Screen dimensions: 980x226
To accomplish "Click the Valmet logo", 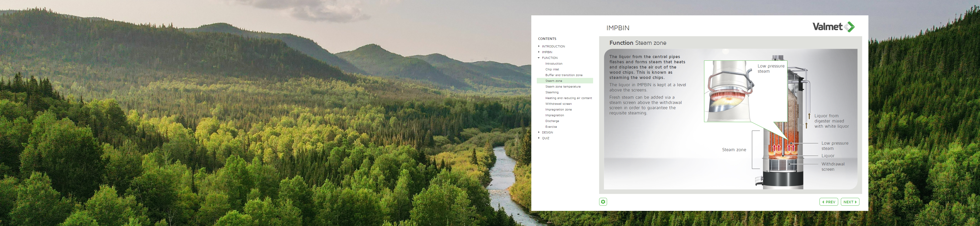I will pyautogui.click(x=833, y=27).
